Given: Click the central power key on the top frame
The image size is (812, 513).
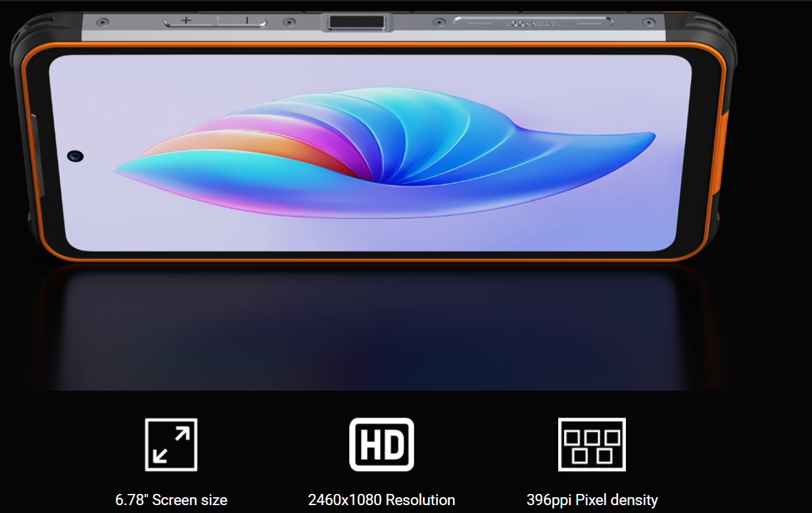Looking at the screenshot, I should point(356,22).
